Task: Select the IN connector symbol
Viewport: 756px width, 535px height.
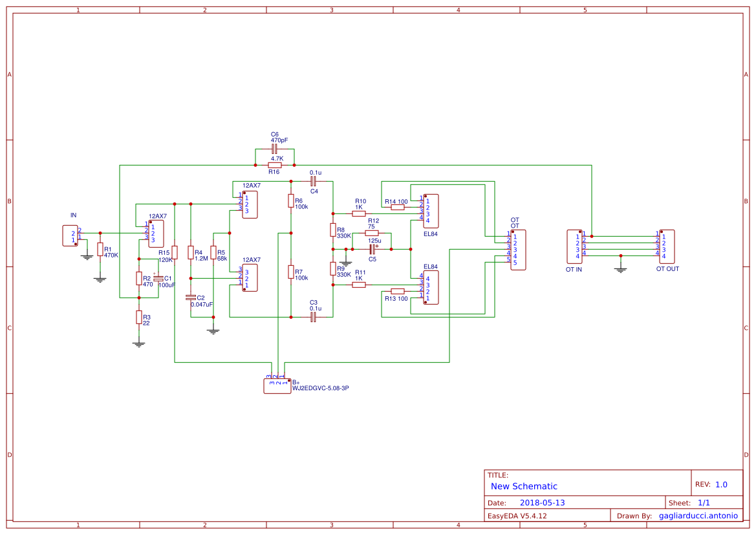Action: [x=70, y=235]
